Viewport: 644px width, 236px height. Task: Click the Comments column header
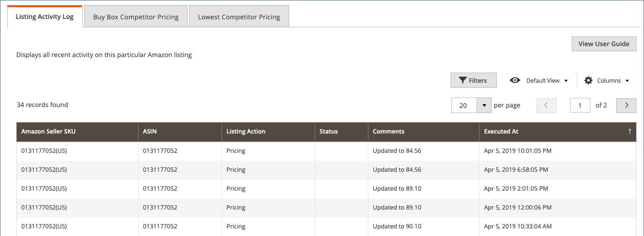click(388, 131)
